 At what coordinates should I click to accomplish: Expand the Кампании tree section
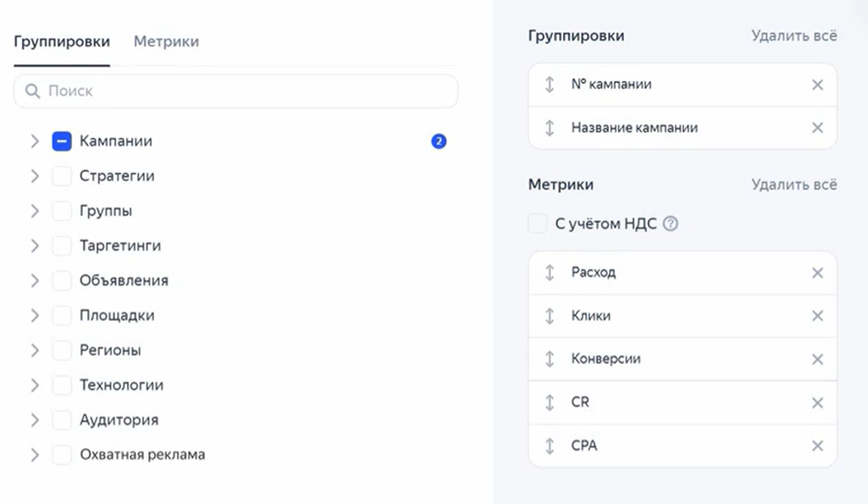[x=35, y=141]
